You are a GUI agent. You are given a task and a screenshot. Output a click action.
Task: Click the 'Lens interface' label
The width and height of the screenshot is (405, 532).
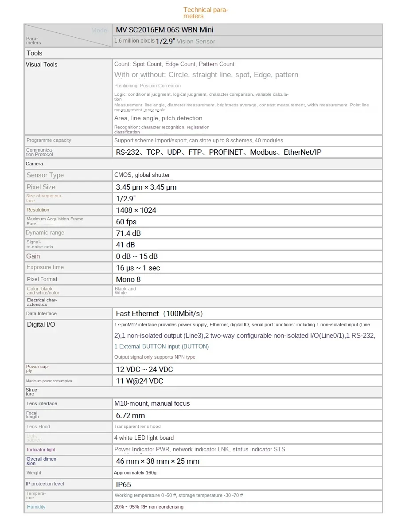coord(41,404)
